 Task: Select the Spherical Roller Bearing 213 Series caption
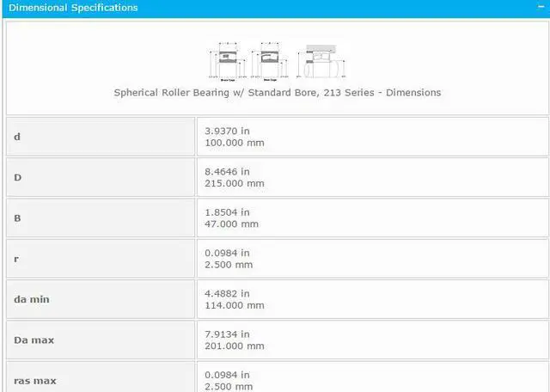[278, 93]
